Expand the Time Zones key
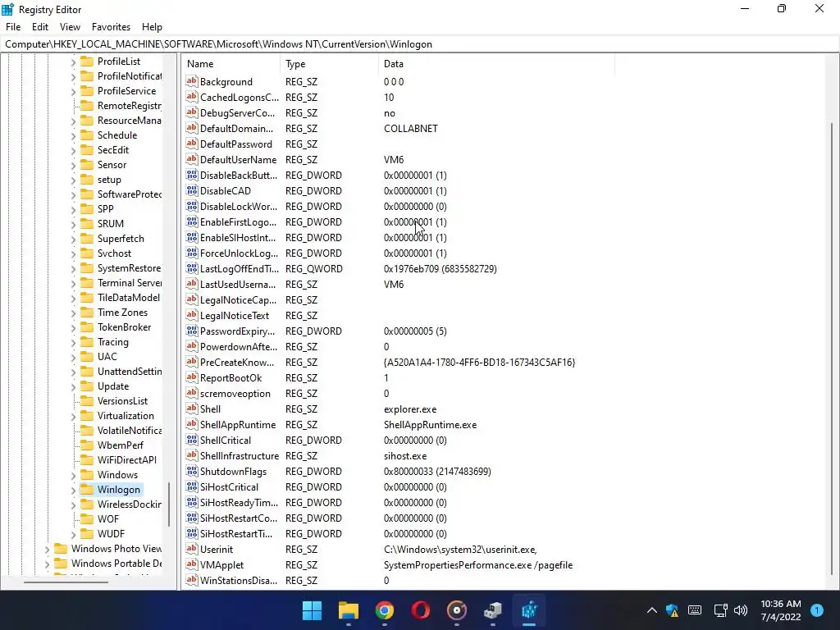 tap(73, 313)
